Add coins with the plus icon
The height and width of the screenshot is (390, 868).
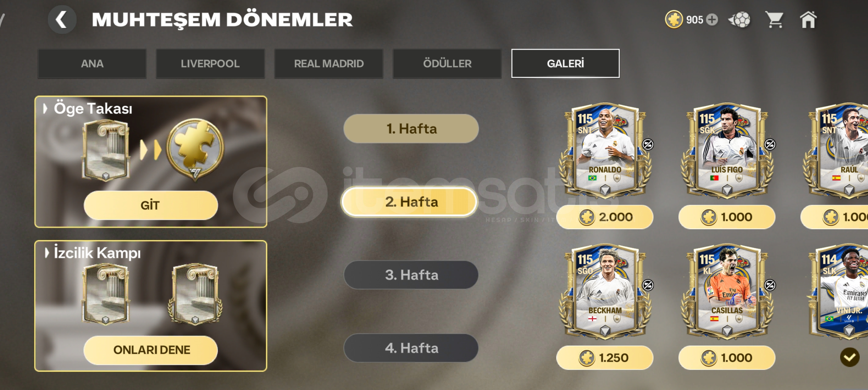712,19
